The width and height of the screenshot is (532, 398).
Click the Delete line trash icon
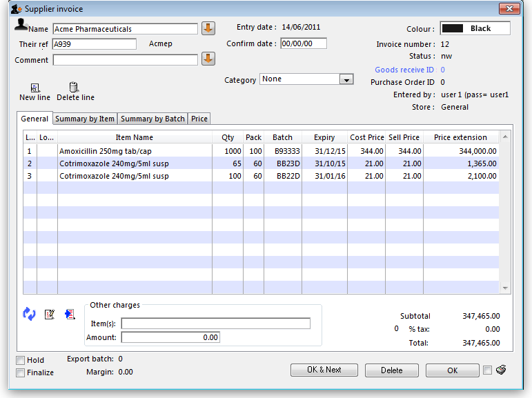click(x=74, y=88)
